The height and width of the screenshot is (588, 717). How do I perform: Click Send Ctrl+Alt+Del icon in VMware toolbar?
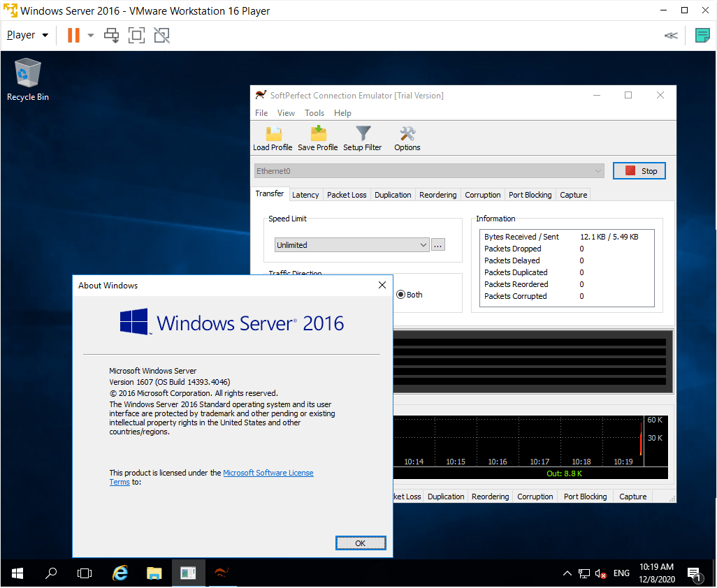(111, 35)
